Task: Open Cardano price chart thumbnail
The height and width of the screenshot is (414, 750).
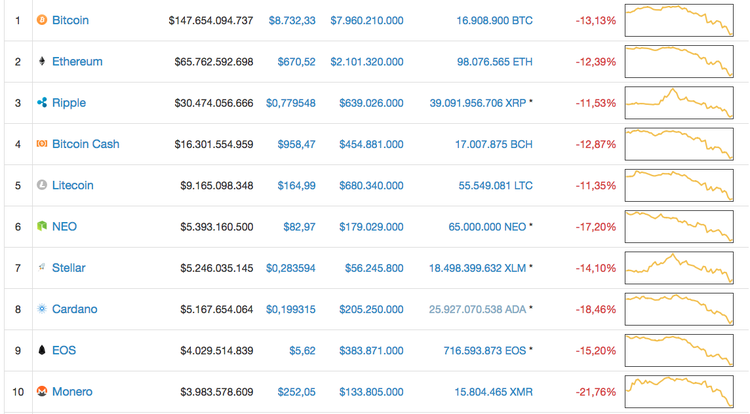Action: point(679,309)
